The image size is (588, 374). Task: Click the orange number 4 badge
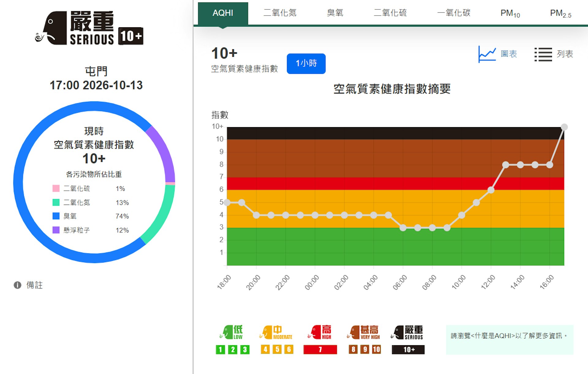(265, 349)
